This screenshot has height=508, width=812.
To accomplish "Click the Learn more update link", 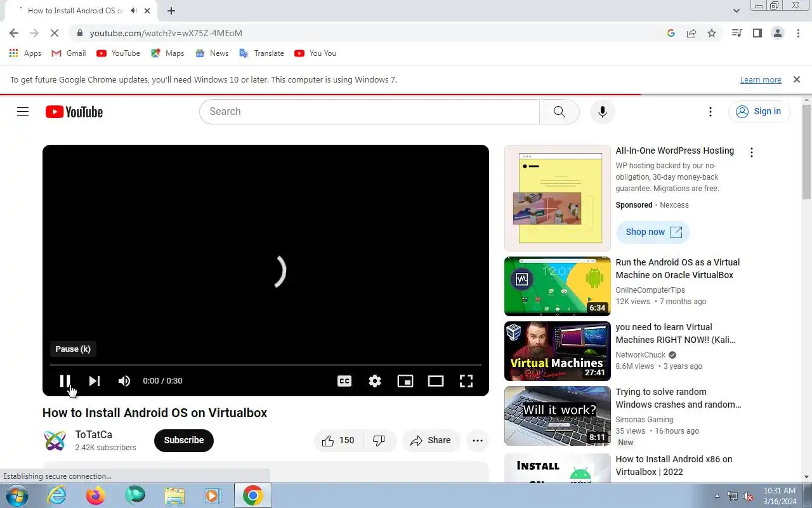I will click(761, 80).
